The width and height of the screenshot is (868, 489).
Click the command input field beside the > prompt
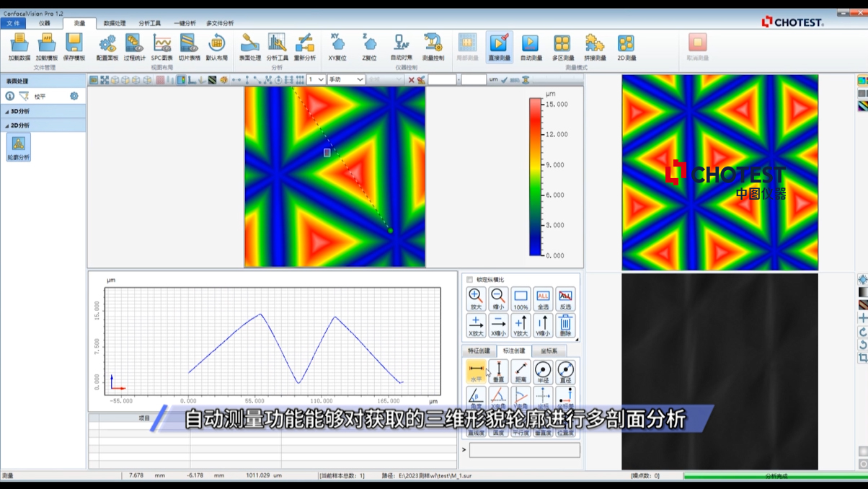click(524, 450)
